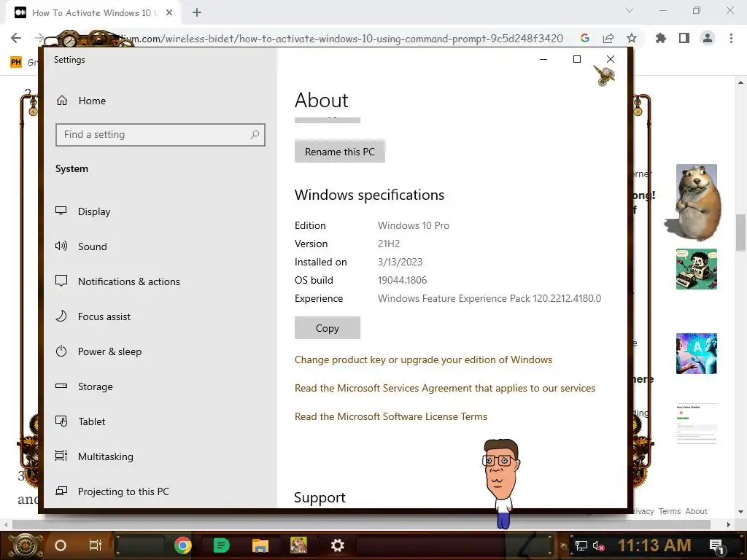Open the notification center icon

pos(716,545)
